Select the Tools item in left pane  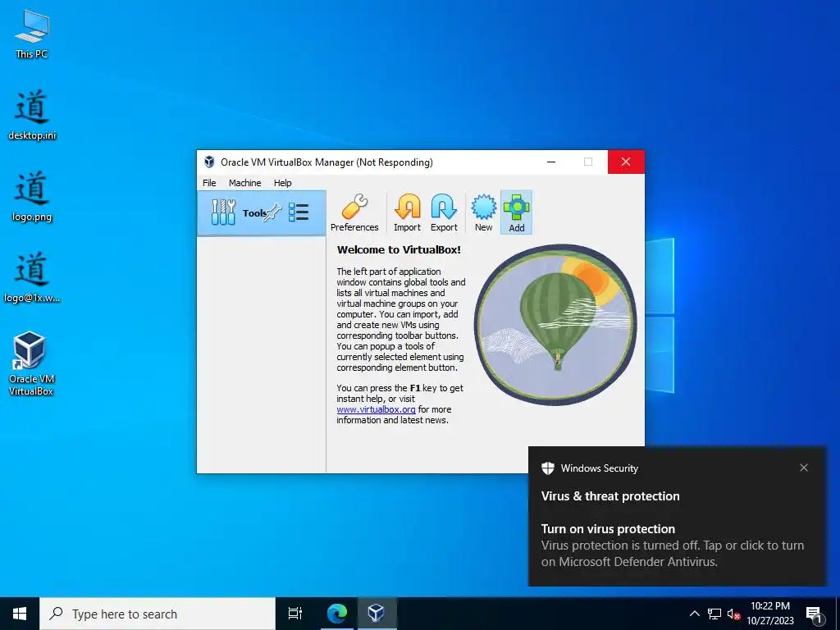pyautogui.click(x=262, y=212)
